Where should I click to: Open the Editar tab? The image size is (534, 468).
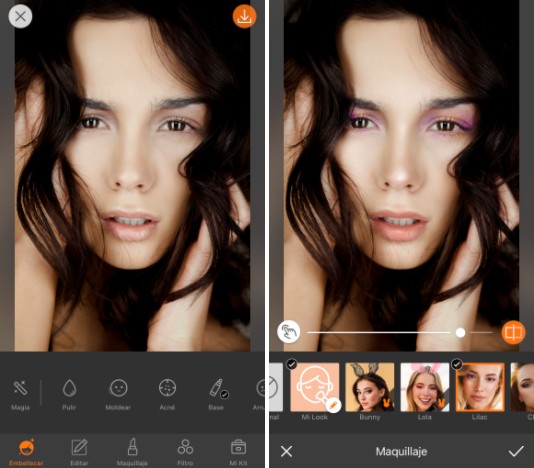click(x=79, y=452)
